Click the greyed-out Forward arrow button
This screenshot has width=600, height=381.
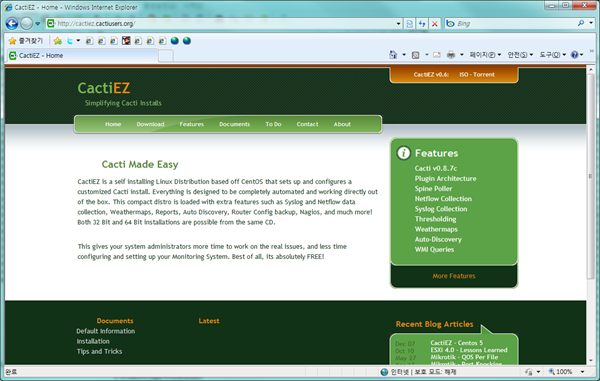pos(26,24)
